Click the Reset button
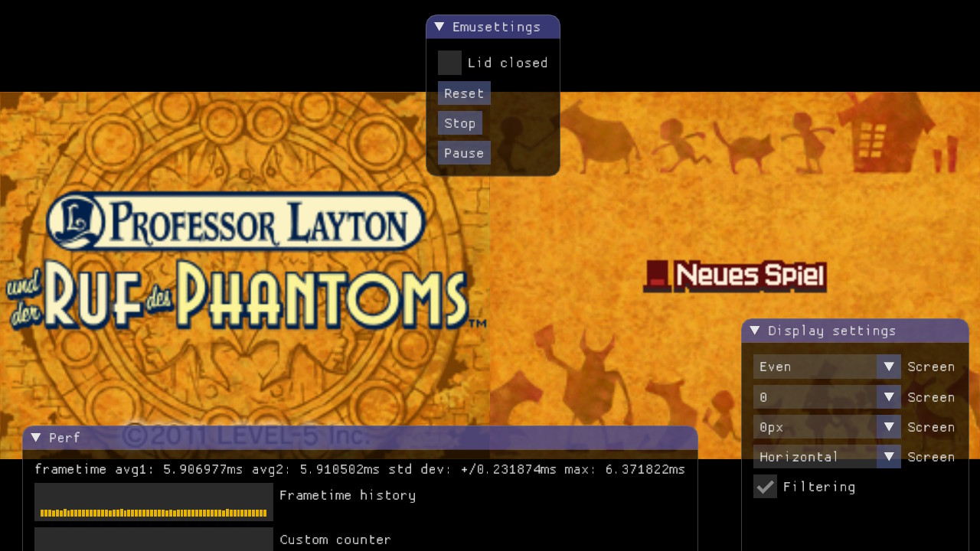 pyautogui.click(x=464, y=93)
